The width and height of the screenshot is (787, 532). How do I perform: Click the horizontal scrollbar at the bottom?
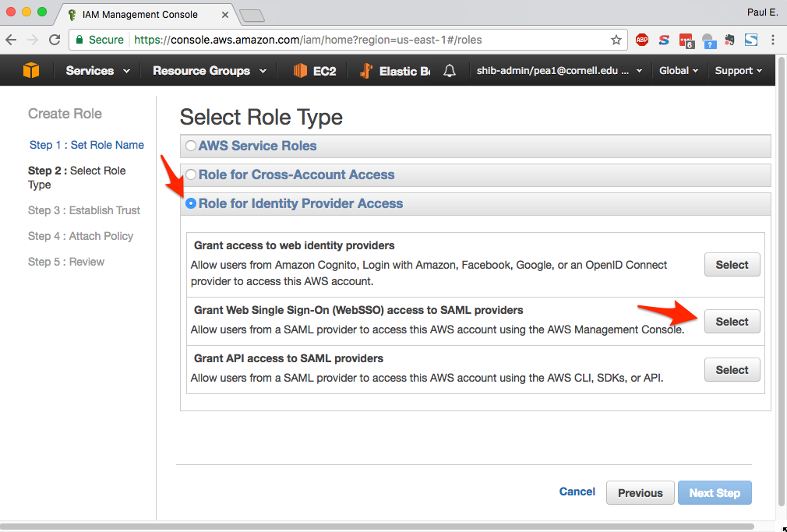pyautogui.click(x=376, y=527)
